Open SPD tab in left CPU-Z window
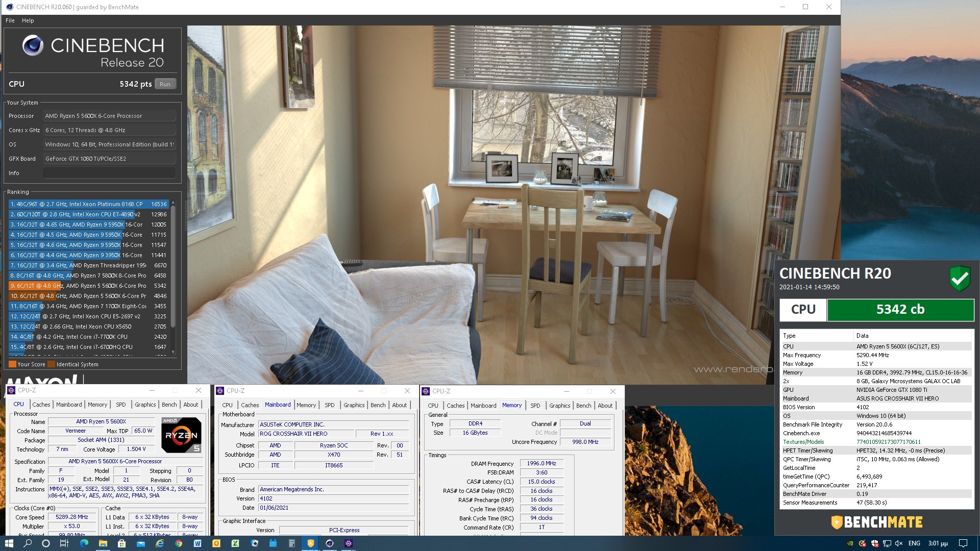 tap(121, 405)
